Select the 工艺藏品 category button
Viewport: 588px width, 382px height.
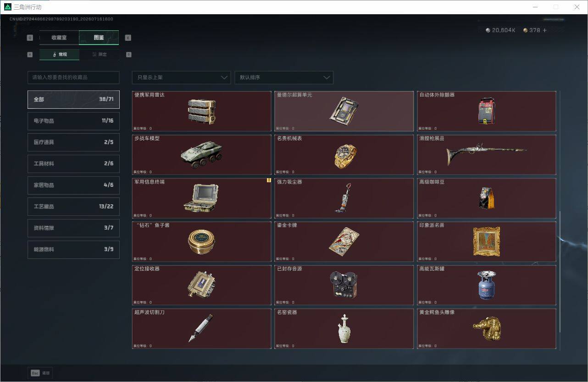pos(73,207)
